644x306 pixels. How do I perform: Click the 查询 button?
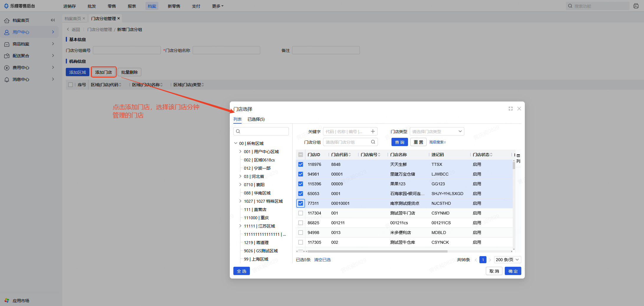click(399, 142)
